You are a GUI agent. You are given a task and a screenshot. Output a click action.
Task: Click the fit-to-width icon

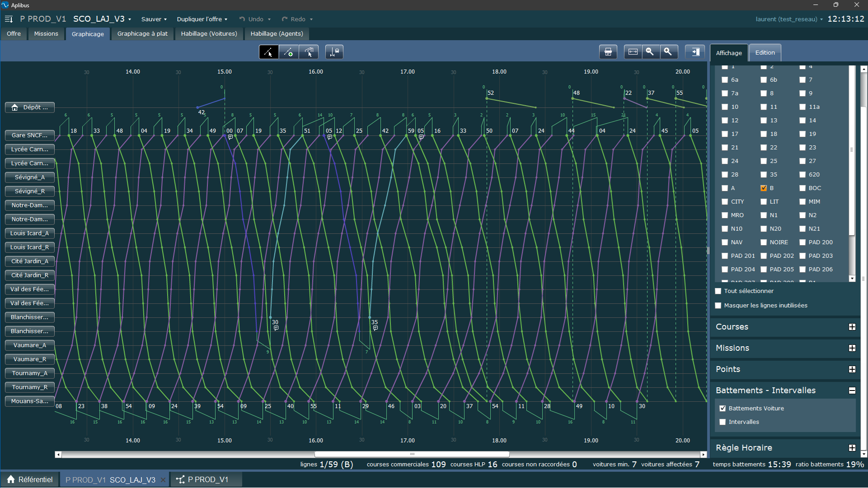click(633, 52)
